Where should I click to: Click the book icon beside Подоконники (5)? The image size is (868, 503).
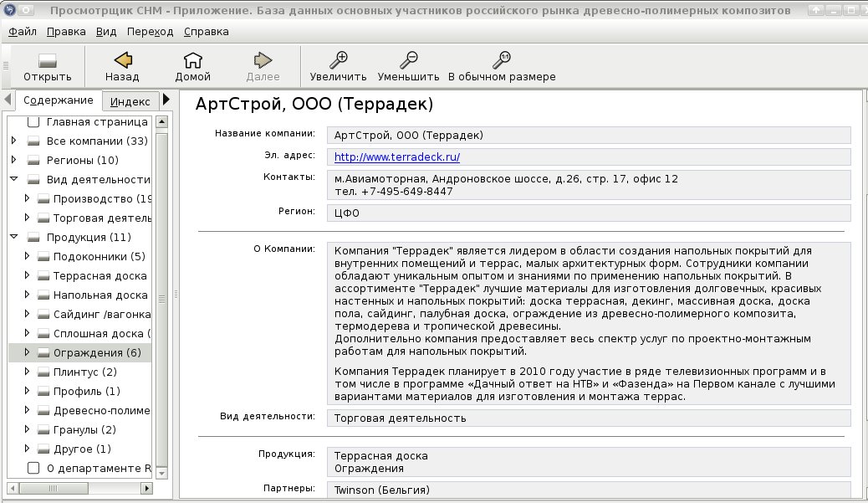(x=43, y=256)
